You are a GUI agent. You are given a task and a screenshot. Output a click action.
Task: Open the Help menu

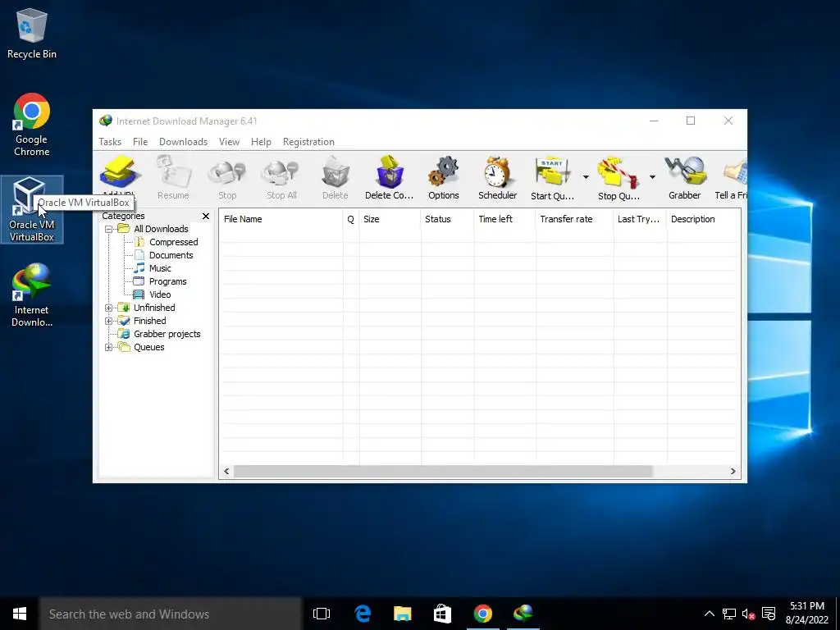coord(261,142)
